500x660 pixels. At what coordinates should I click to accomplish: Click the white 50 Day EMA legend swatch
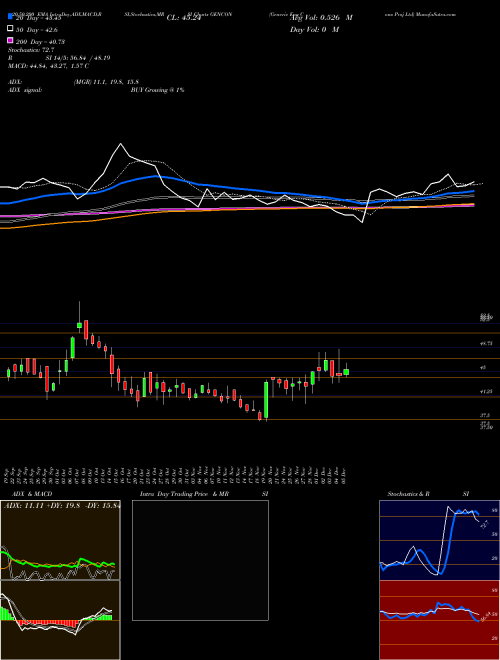point(11,29)
